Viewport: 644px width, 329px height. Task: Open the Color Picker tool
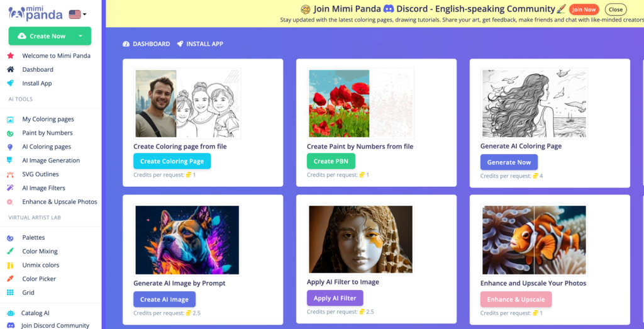(x=39, y=279)
